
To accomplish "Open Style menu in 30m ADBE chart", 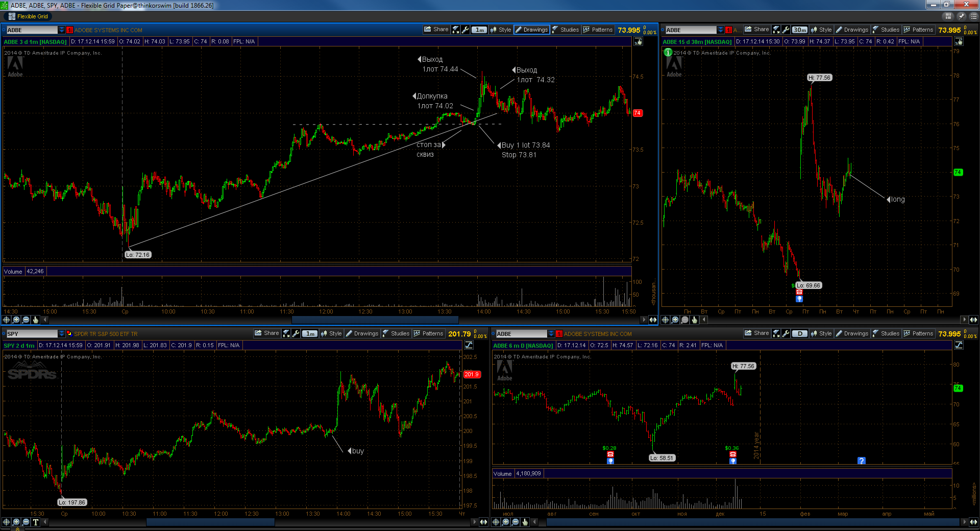I will click(821, 30).
